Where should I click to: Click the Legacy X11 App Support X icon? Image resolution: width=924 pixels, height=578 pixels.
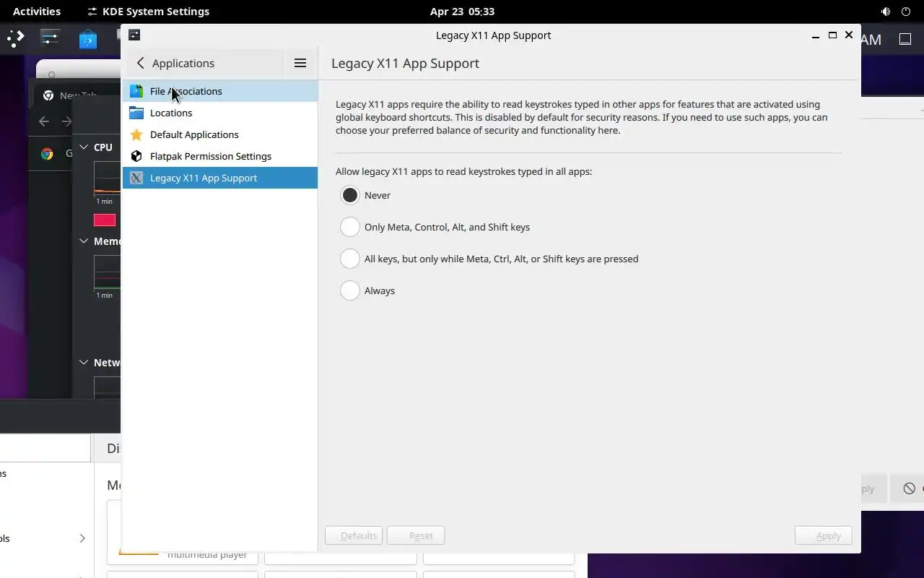(136, 178)
